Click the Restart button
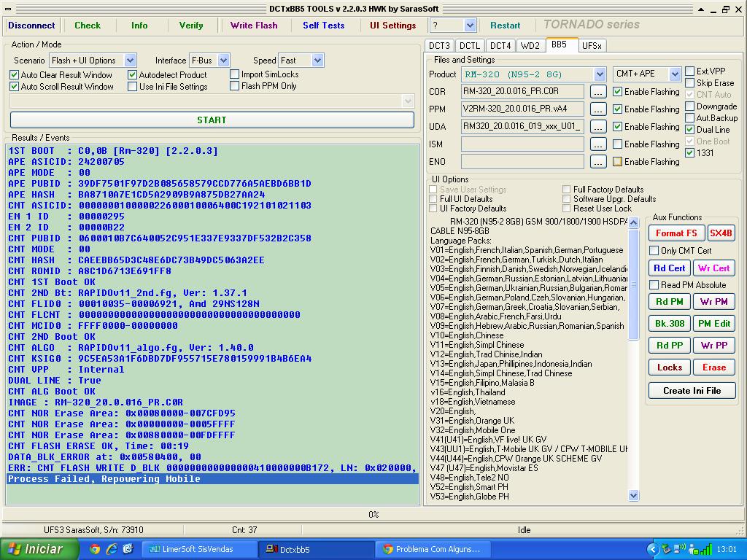The image size is (747, 560). (505, 26)
